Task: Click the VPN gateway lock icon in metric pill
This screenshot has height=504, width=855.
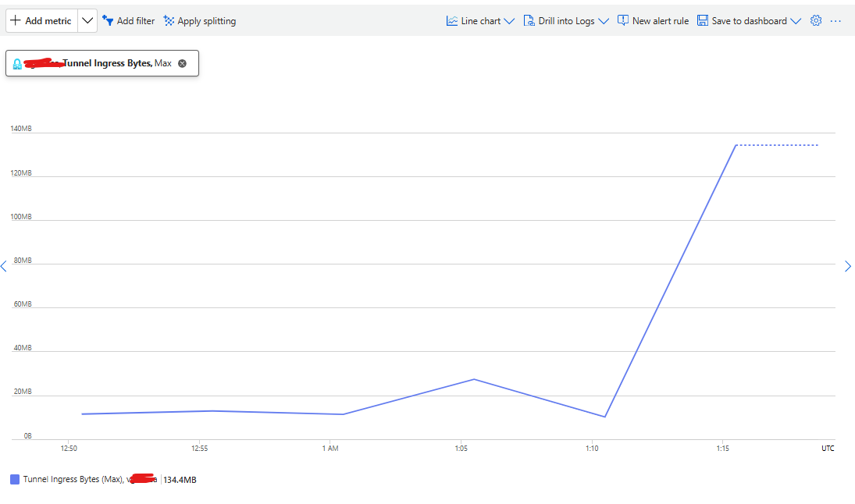Action: [x=17, y=64]
